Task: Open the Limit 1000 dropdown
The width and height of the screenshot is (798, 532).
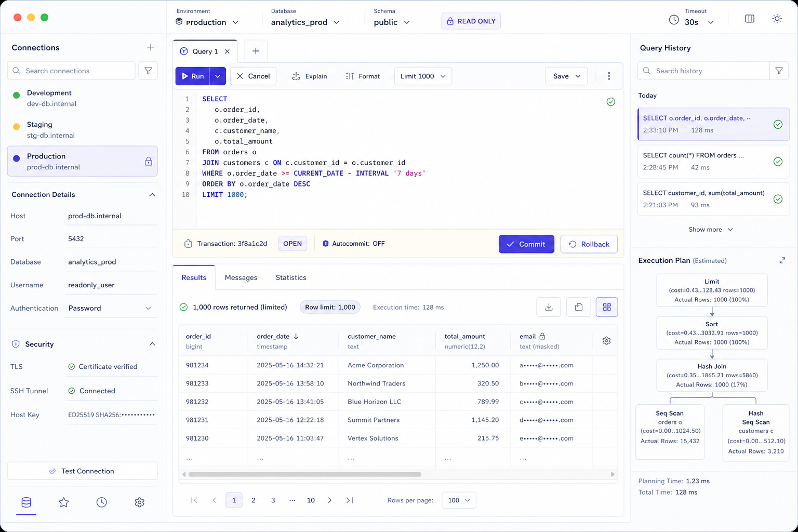Action: click(423, 76)
